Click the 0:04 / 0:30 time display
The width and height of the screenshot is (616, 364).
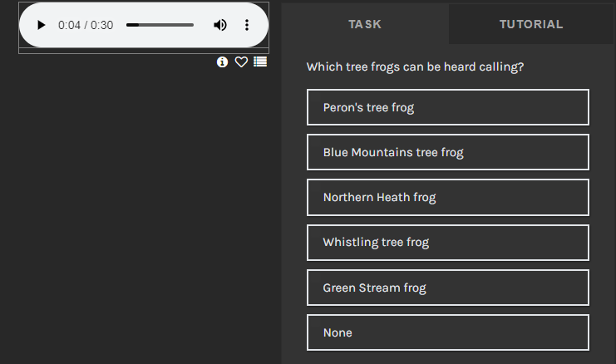(x=86, y=25)
